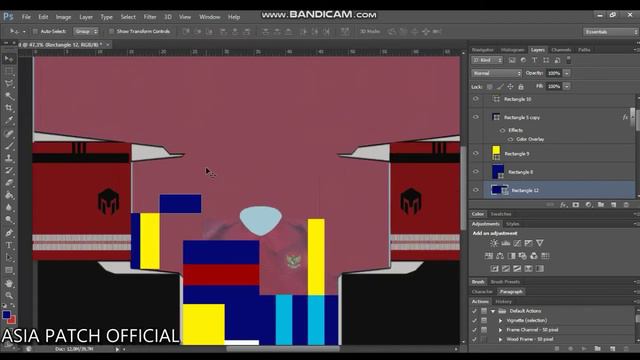Delete layer using trash icon
The height and width of the screenshot is (360, 640).
(626, 205)
